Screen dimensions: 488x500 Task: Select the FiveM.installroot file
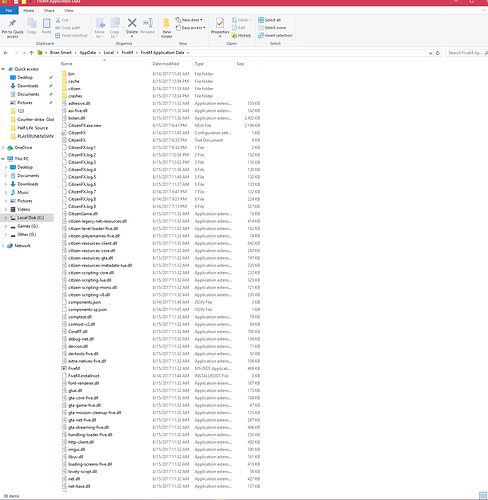click(x=83, y=376)
